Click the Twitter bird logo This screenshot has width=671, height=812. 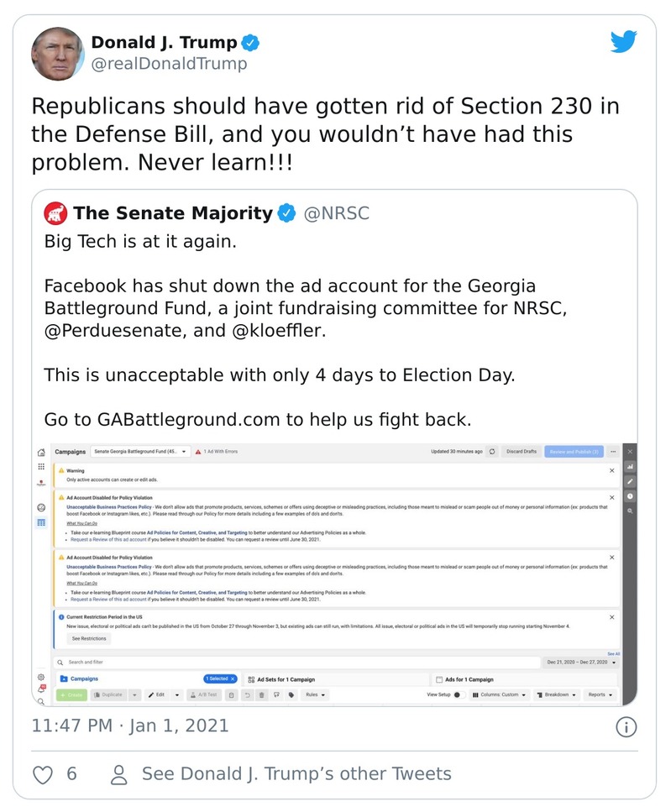click(623, 41)
